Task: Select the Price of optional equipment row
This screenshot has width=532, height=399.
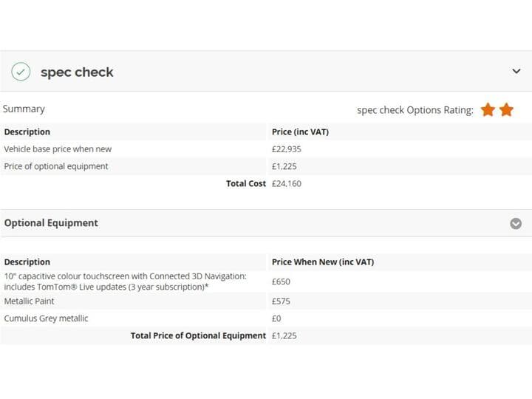Action: (x=56, y=166)
